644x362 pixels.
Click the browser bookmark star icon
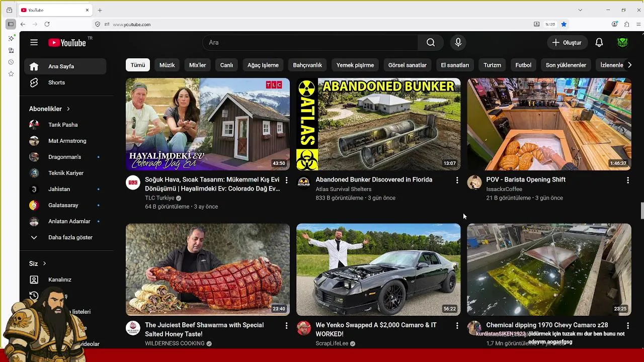[x=563, y=24]
